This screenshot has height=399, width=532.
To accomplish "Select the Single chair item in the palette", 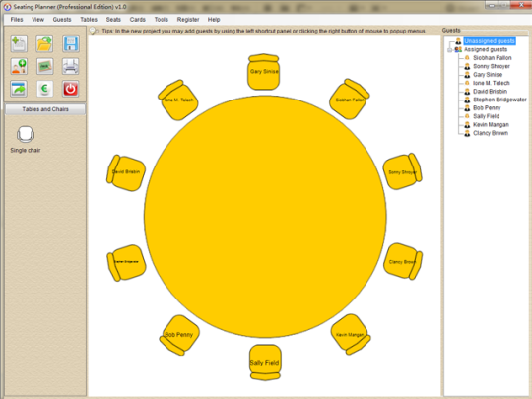I will coord(26,139).
